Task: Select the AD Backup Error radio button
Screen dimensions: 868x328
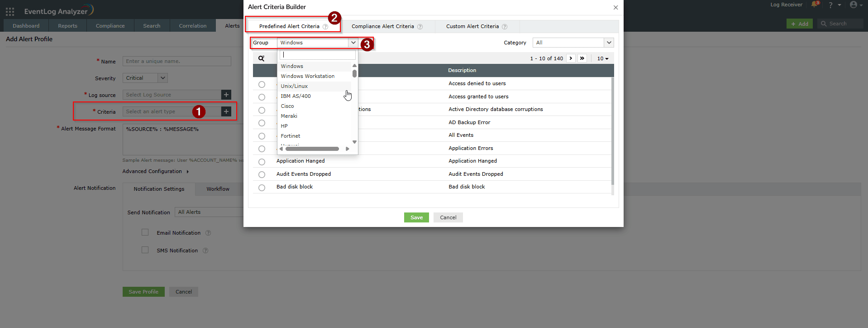Action: tap(262, 123)
